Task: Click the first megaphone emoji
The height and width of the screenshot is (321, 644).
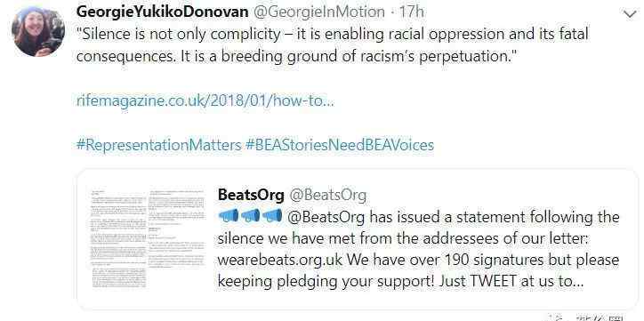Action: (x=229, y=215)
